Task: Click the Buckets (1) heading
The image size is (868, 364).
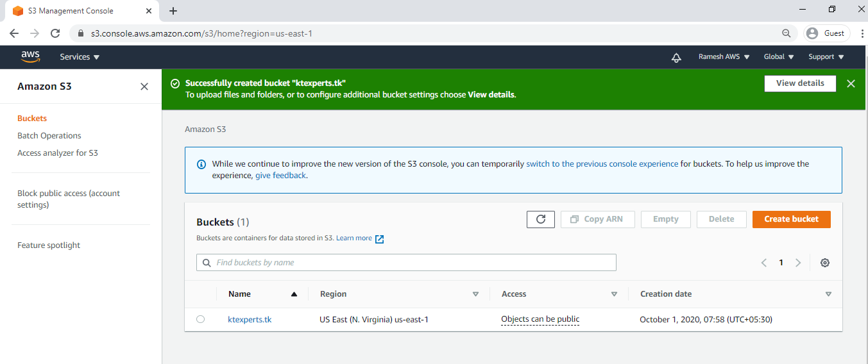Action: pos(223,222)
